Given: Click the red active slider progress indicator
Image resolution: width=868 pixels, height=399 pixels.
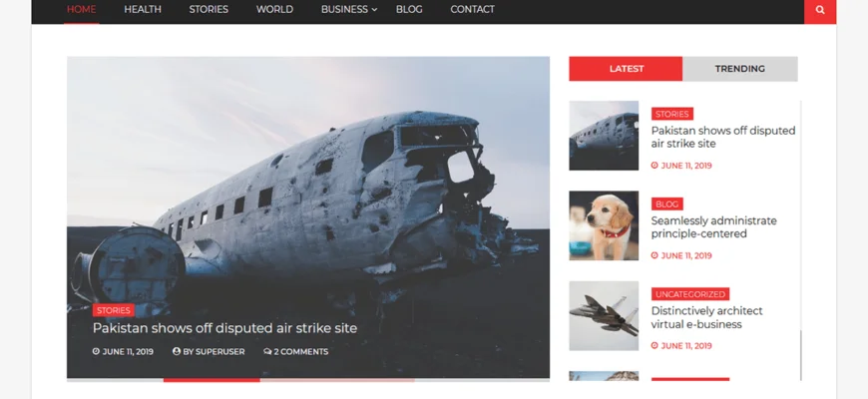Looking at the screenshot, I should 212,380.
